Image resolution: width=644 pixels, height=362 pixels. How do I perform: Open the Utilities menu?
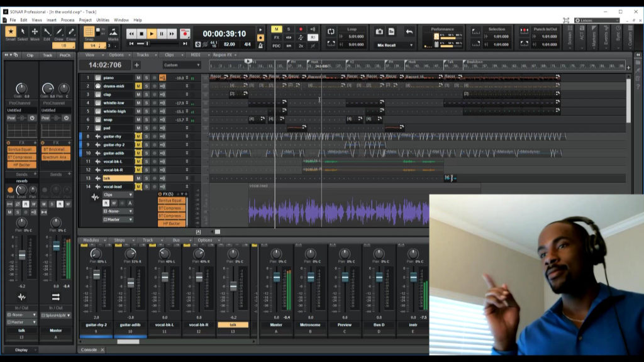(x=103, y=20)
